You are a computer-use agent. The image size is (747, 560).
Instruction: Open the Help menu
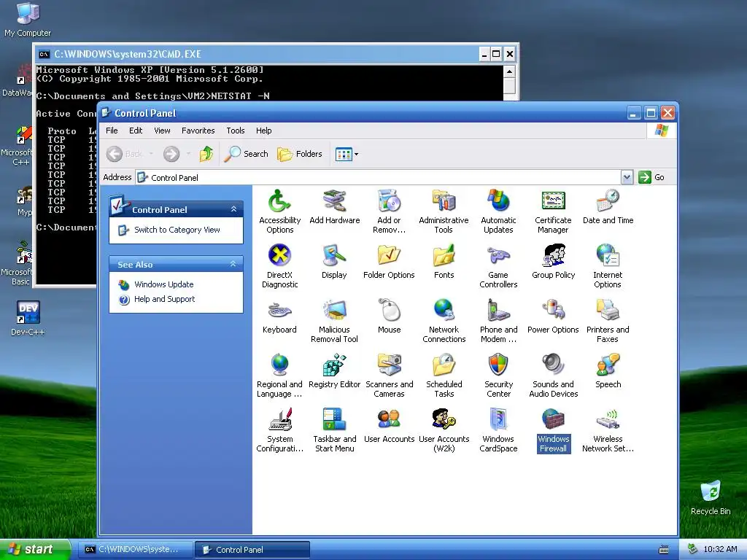pos(263,131)
